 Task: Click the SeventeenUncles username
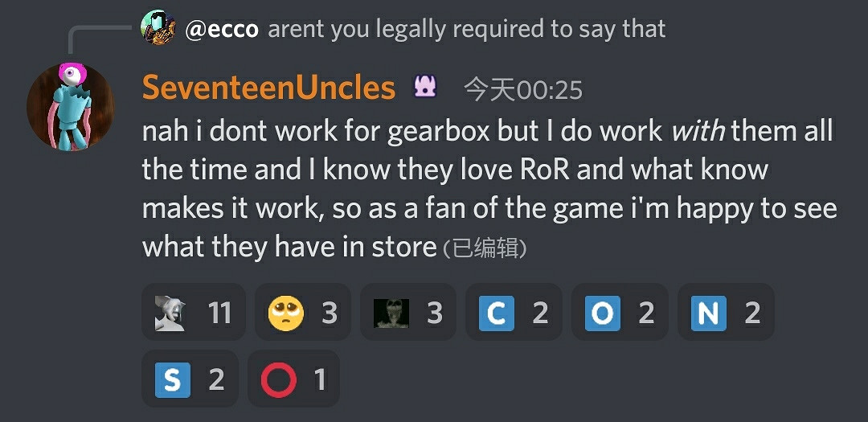click(x=269, y=88)
